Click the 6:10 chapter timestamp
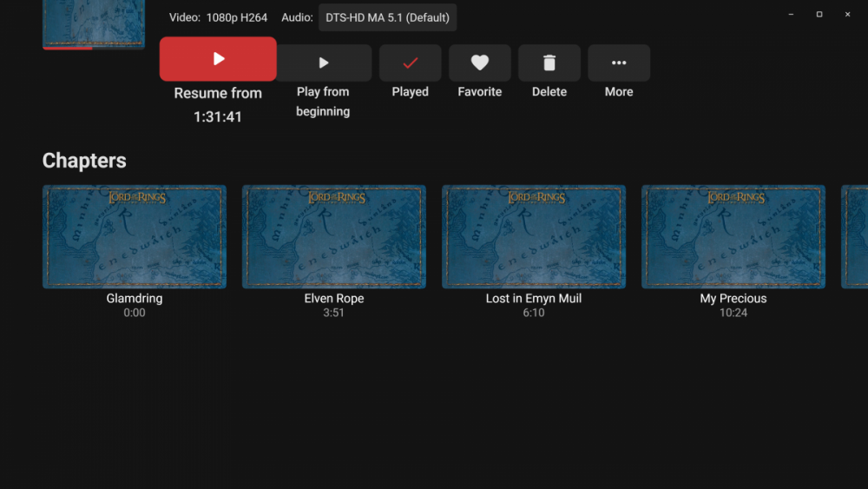 click(534, 313)
